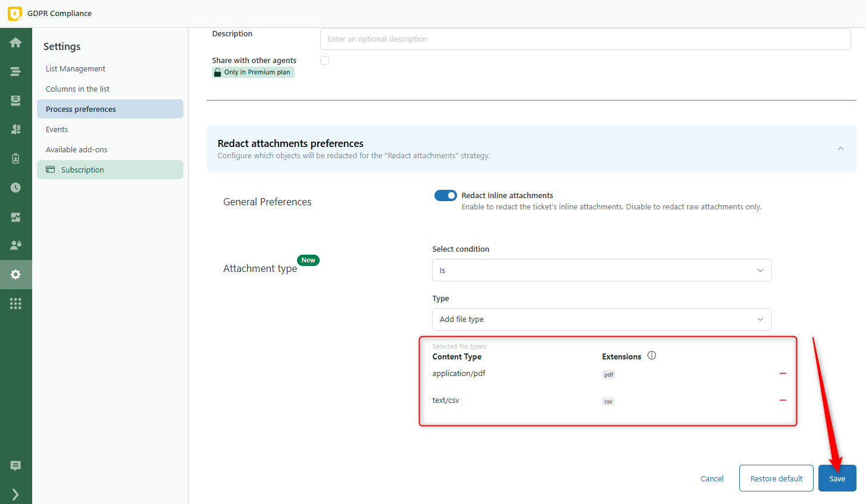Screen dimensions: 866x504
Task: Click the Content Type column header
Action: (457, 356)
